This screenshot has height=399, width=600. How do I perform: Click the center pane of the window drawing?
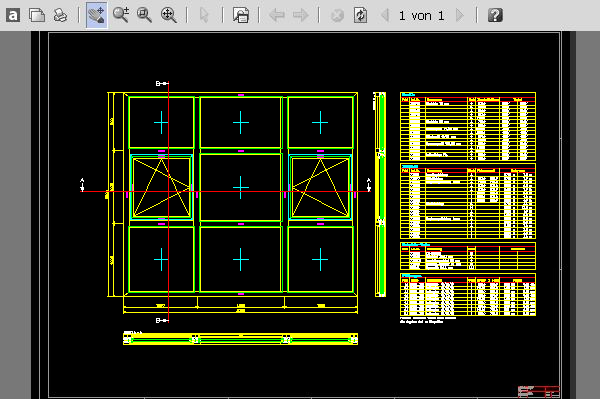click(x=241, y=187)
